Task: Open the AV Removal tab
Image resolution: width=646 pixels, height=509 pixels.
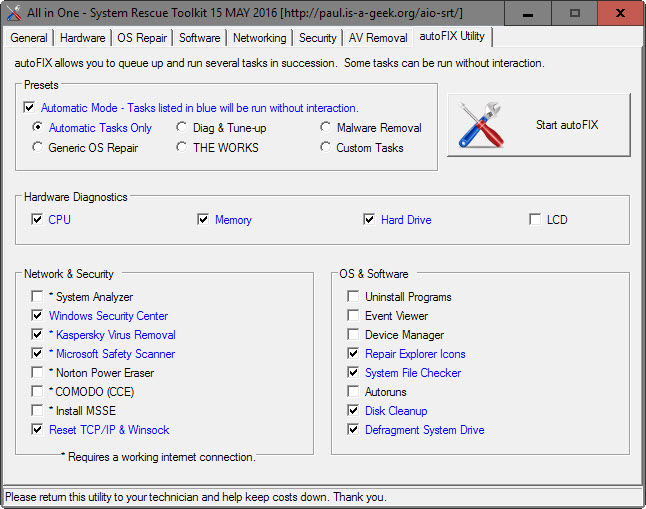Action: tap(378, 38)
